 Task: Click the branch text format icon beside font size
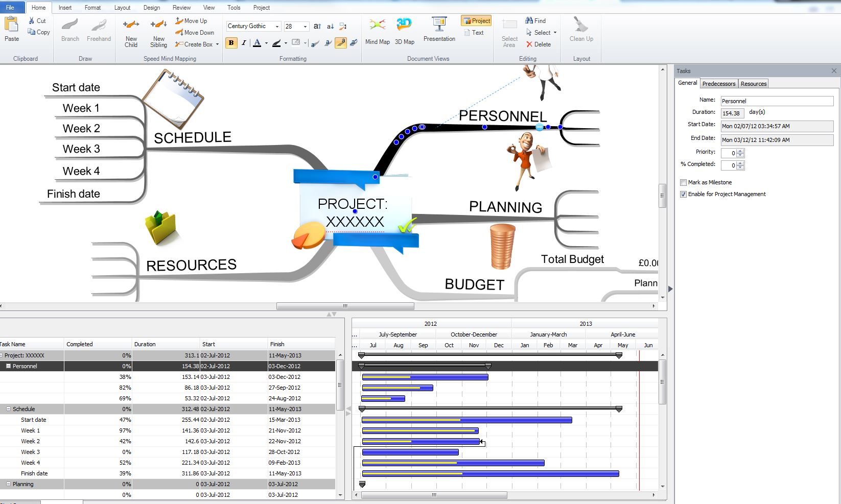tap(343, 26)
